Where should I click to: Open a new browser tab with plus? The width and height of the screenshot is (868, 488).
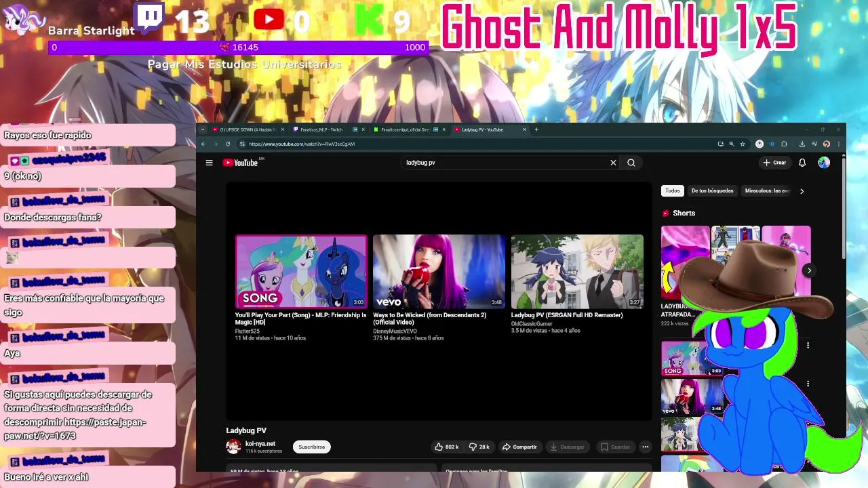[x=536, y=129]
